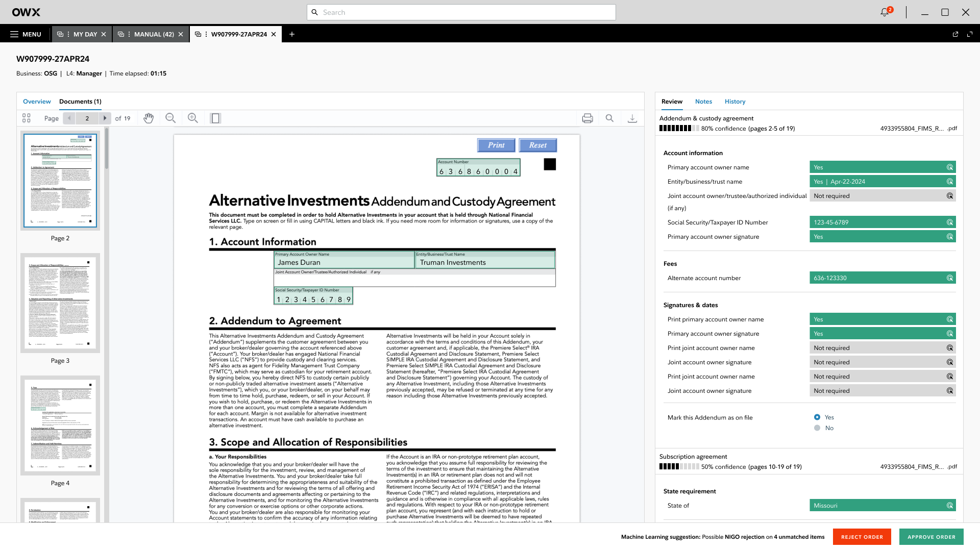This screenshot has width=980, height=551.
Task: Click the zoom out magnifier icon
Action: point(170,118)
